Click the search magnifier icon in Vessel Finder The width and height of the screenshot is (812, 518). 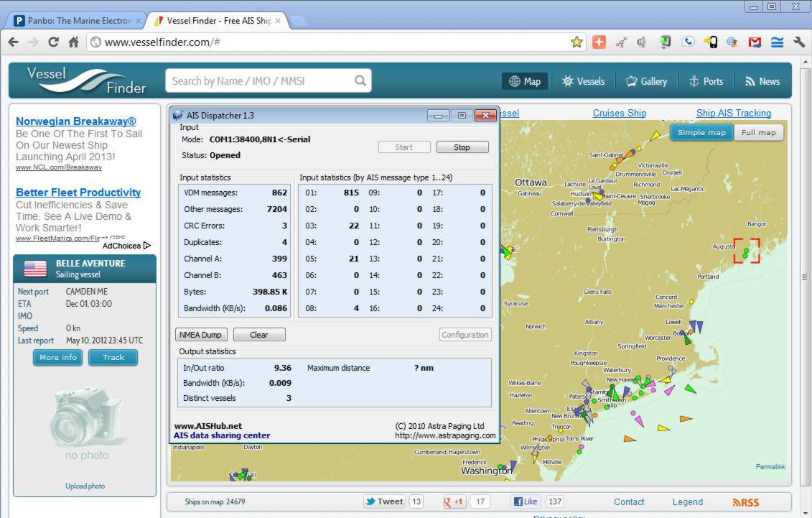(360, 80)
